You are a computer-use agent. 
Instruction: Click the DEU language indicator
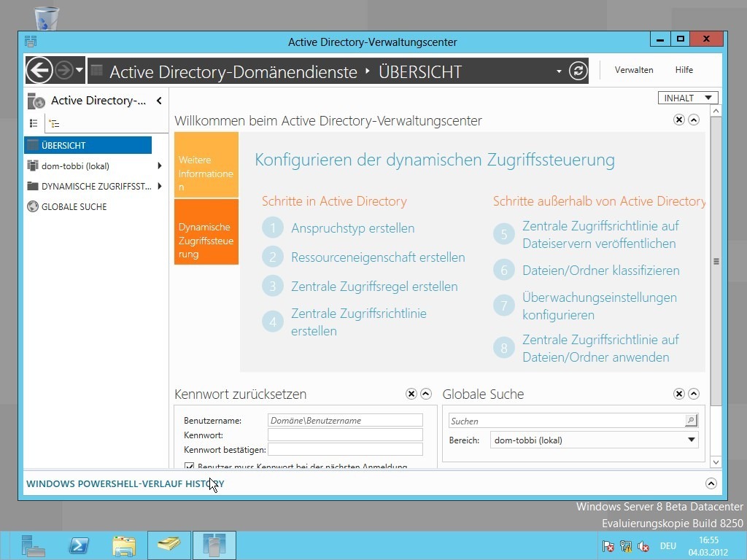668,546
